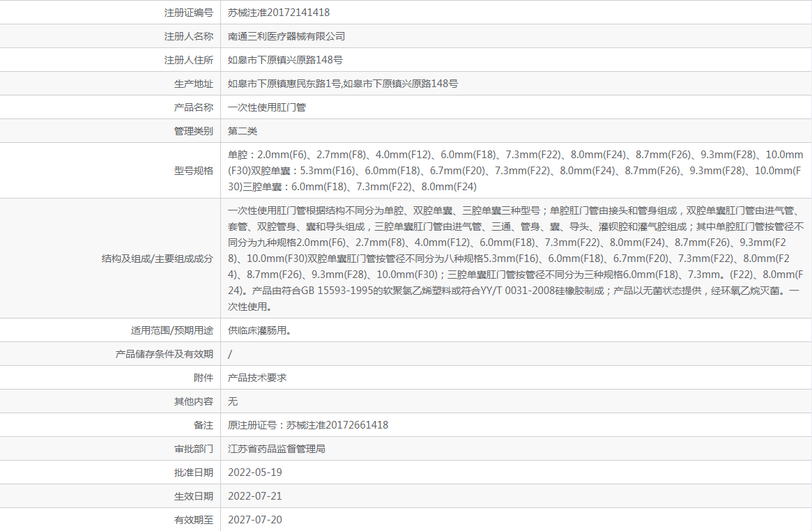Click the 其他内容 label
The width and height of the screenshot is (812, 531).
tap(194, 401)
